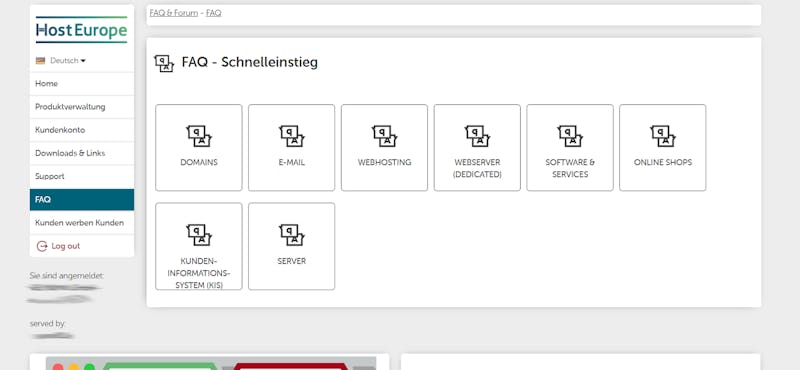800x370 pixels.
Task: Open Kunden werben Kunden page
Action: 82,223
